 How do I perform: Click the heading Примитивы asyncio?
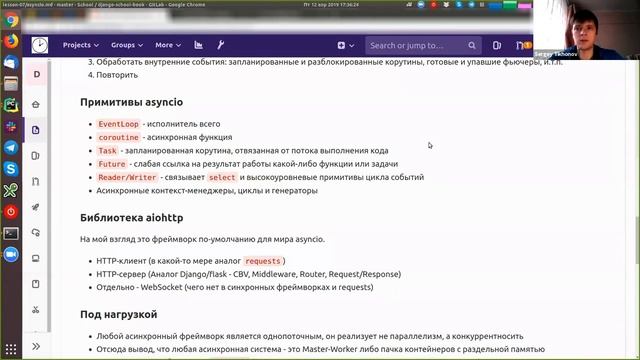131,102
